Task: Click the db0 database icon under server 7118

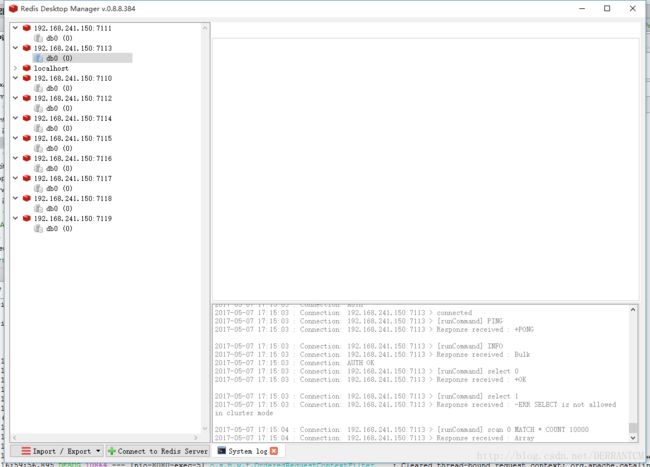Action: (x=38, y=208)
